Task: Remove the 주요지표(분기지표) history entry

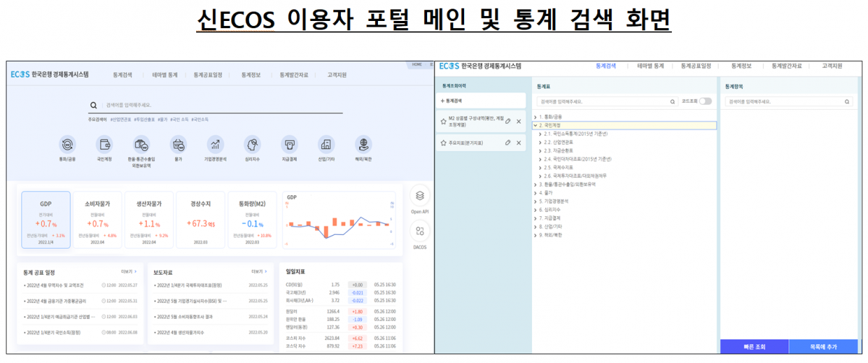Action: 518,142
